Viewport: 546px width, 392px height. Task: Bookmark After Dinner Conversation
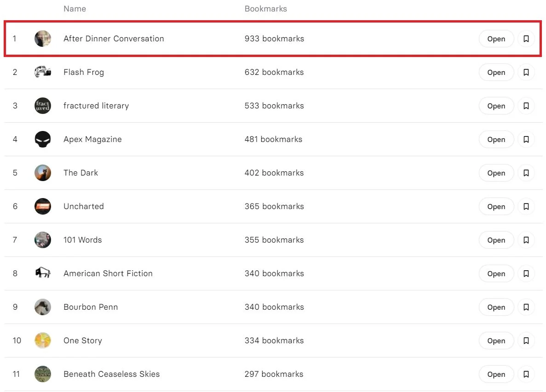point(526,39)
